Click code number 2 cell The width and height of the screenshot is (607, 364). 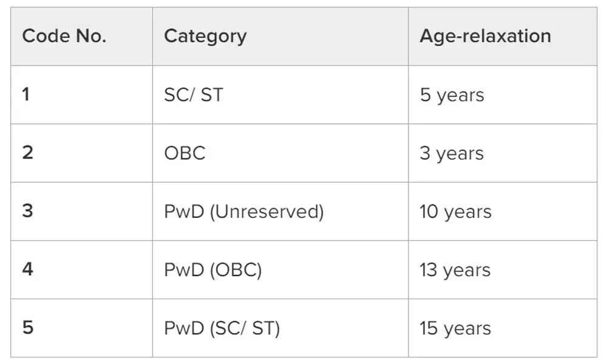coord(27,153)
